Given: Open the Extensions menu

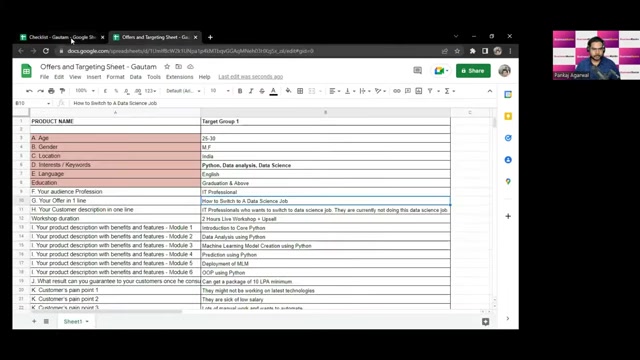Looking at the screenshot, I should [x=179, y=77].
